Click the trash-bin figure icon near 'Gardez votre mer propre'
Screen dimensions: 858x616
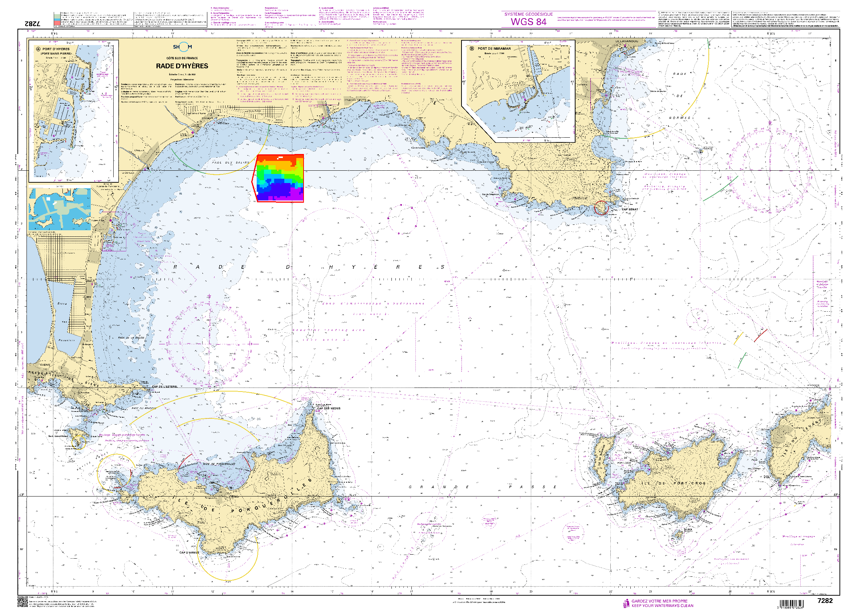coord(626,603)
